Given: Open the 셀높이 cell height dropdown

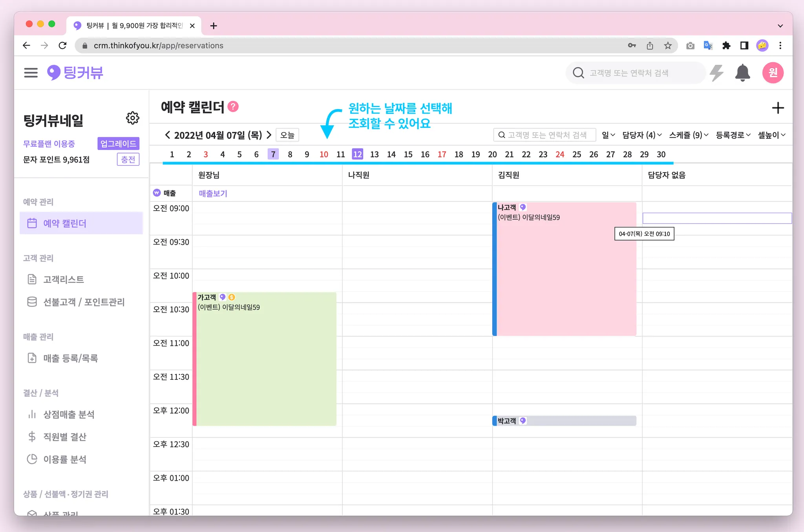Looking at the screenshot, I should tap(771, 135).
